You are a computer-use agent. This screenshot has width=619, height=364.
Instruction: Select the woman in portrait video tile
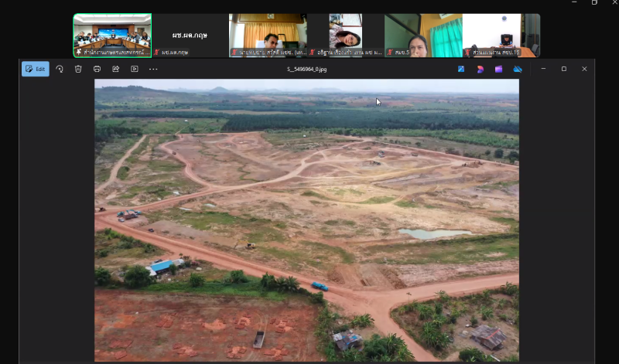(x=346, y=35)
